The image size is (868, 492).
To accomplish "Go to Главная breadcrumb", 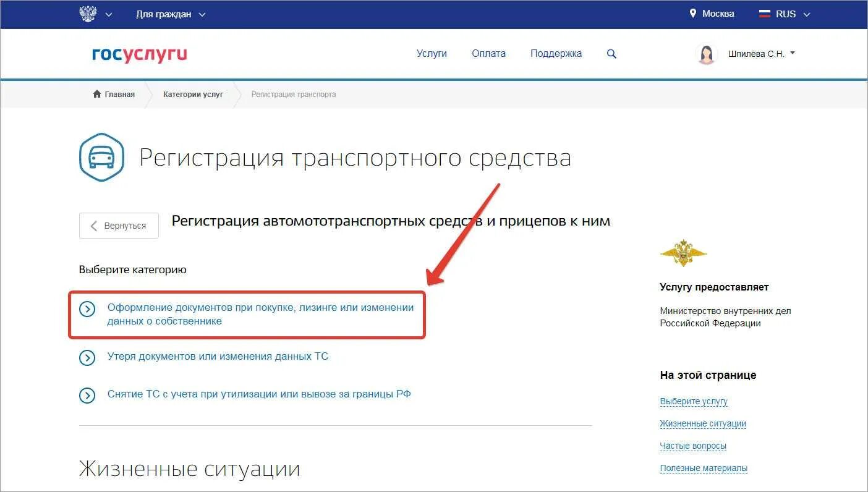I will (x=119, y=95).
